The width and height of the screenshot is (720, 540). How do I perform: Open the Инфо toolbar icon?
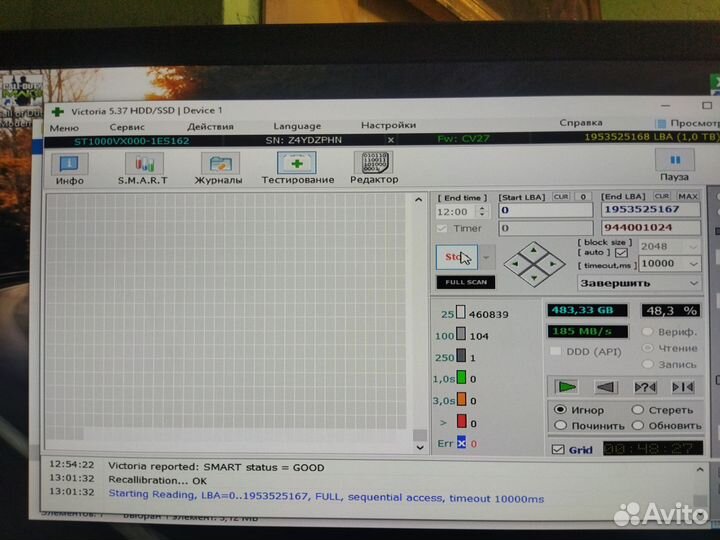pos(69,164)
